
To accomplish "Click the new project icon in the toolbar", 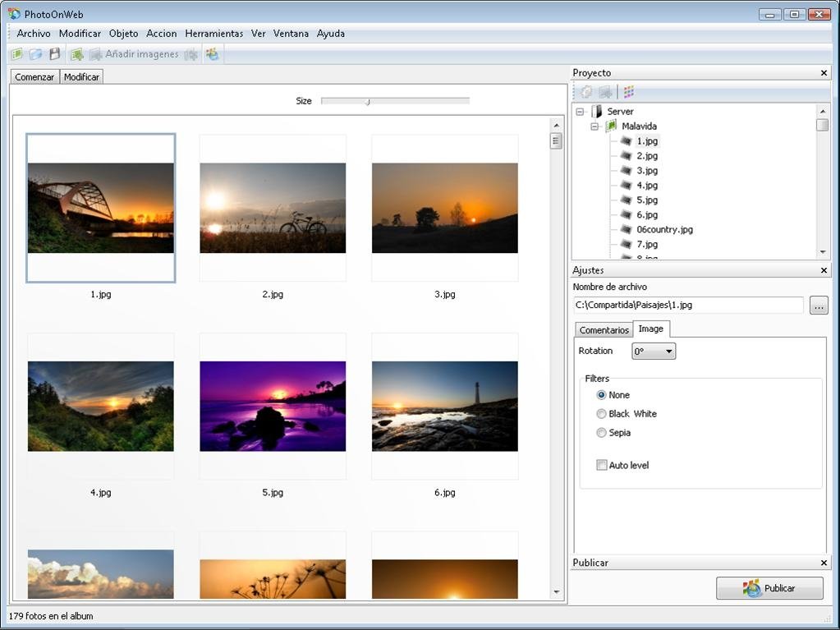I will pyautogui.click(x=17, y=54).
